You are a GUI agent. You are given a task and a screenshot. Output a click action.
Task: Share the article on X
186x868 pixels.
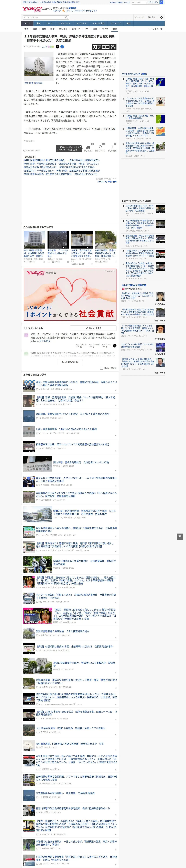click(57, 47)
